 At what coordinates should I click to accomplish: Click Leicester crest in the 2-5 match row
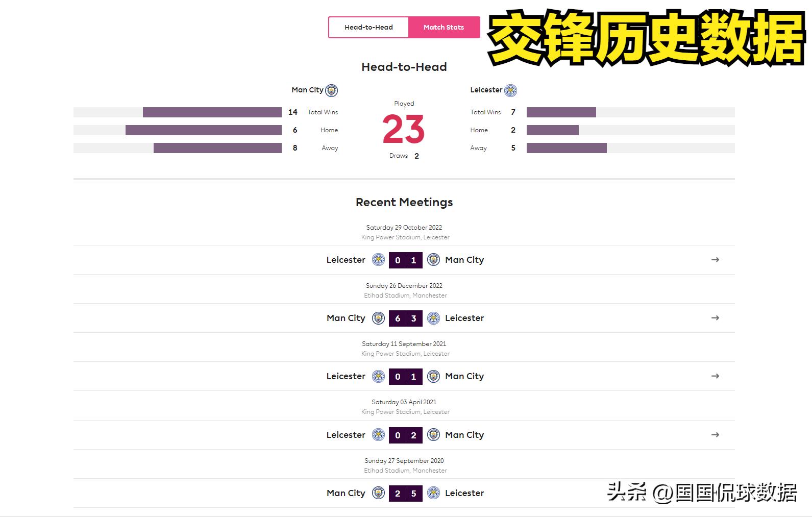[x=433, y=493]
